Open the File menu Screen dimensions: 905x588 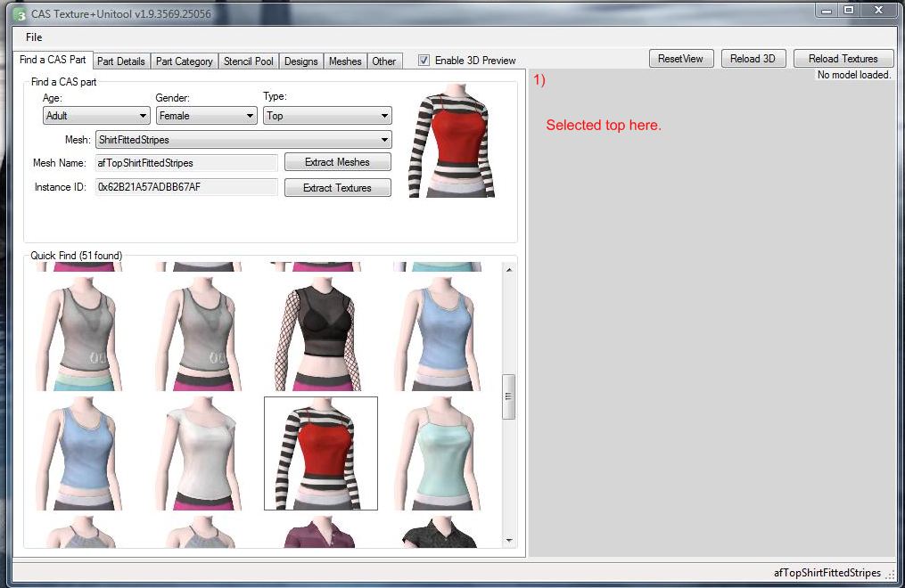tap(33, 39)
